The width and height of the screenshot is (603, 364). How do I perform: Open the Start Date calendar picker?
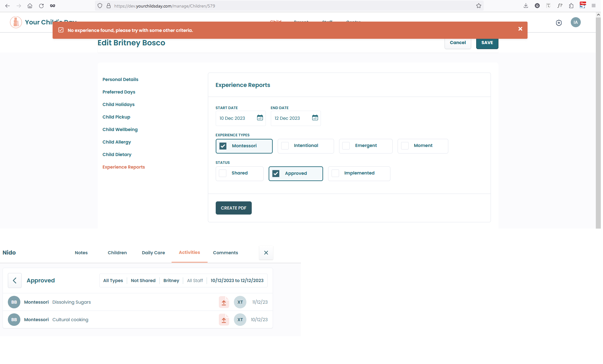click(260, 118)
